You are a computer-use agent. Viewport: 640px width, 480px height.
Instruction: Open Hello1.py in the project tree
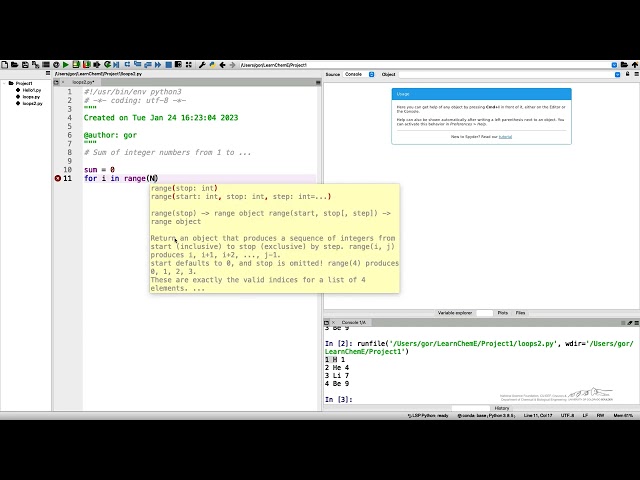pos(32,90)
